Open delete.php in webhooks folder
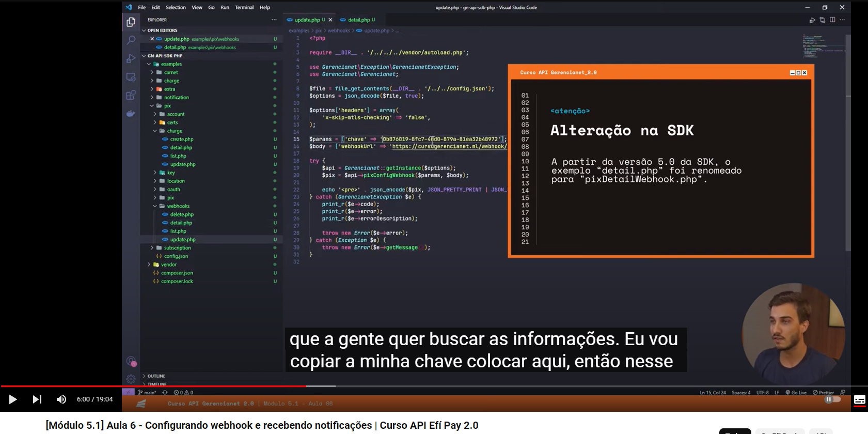 pos(182,214)
